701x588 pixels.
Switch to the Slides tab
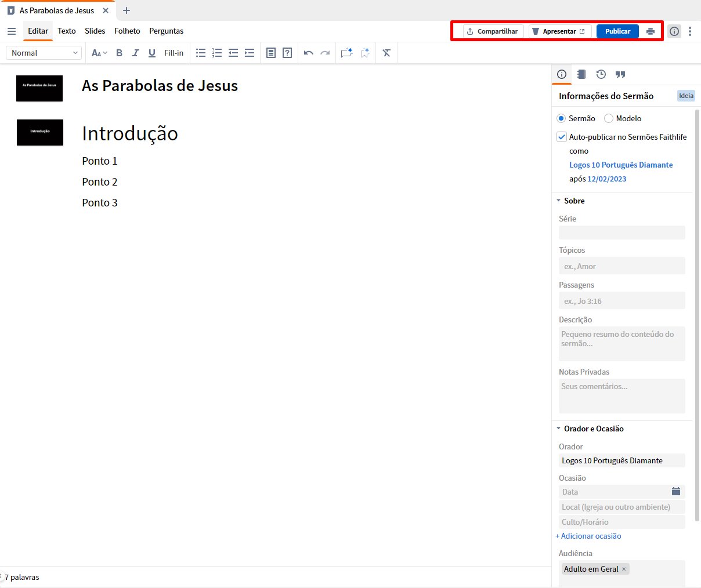pos(95,31)
